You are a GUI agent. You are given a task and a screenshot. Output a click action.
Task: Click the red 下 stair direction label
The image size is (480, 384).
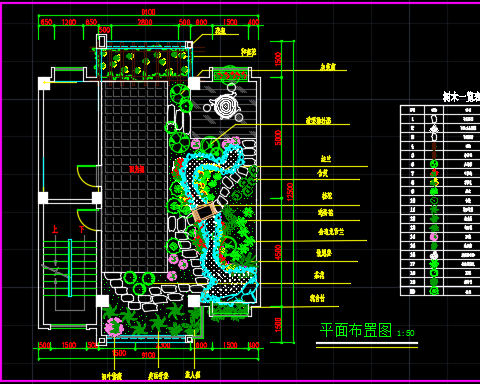82,229
